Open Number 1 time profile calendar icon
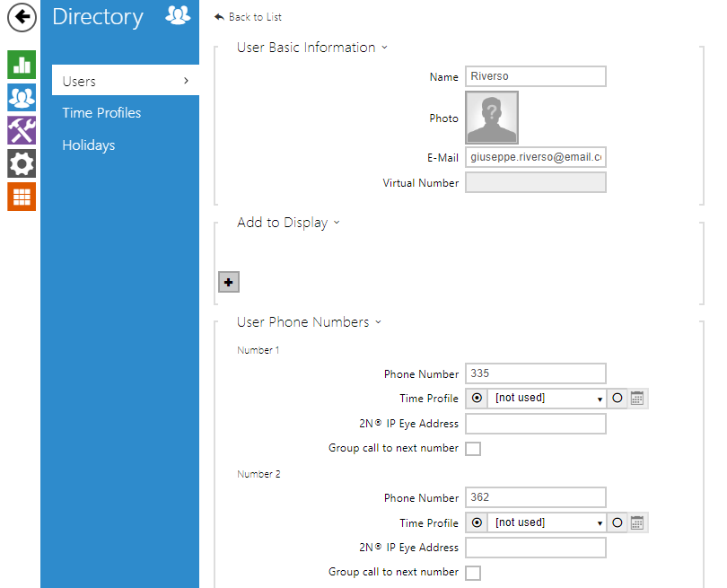 coord(638,399)
